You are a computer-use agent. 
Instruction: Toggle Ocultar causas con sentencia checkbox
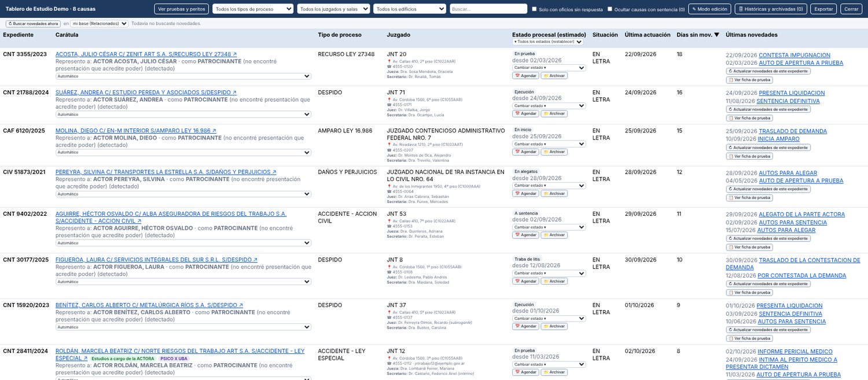point(610,9)
